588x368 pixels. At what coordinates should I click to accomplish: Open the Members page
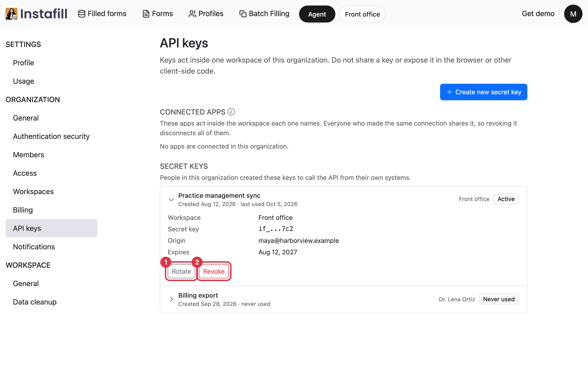tap(51, 155)
